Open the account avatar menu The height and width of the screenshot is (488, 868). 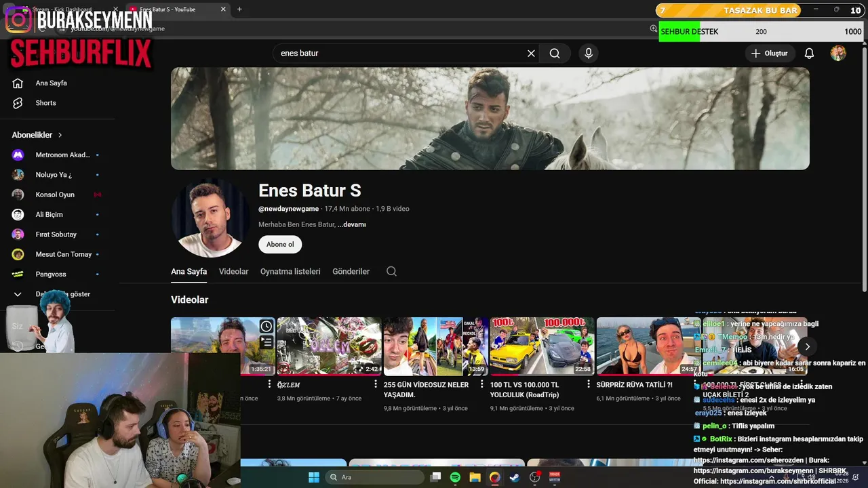point(838,54)
